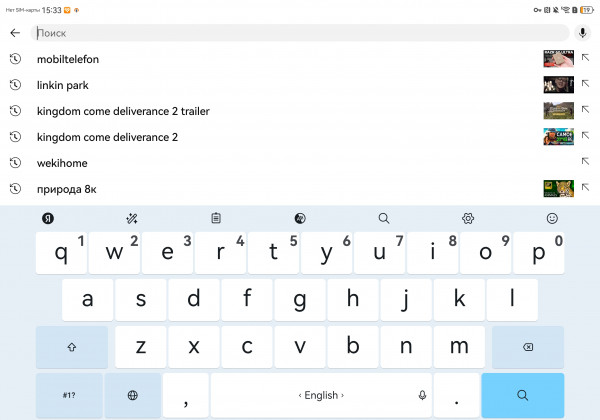Tap the 'w' key
This screenshot has width=600, height=420.
[x=114, y=252]
